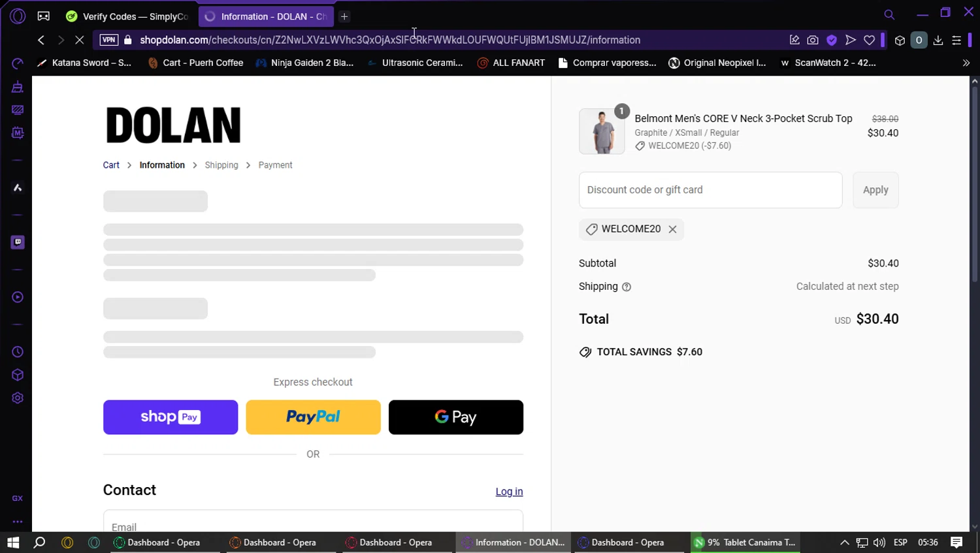Expand the bookmarks overflow chevron
Image resolution: width=980 pixels, height=553 pixels.
966,63
